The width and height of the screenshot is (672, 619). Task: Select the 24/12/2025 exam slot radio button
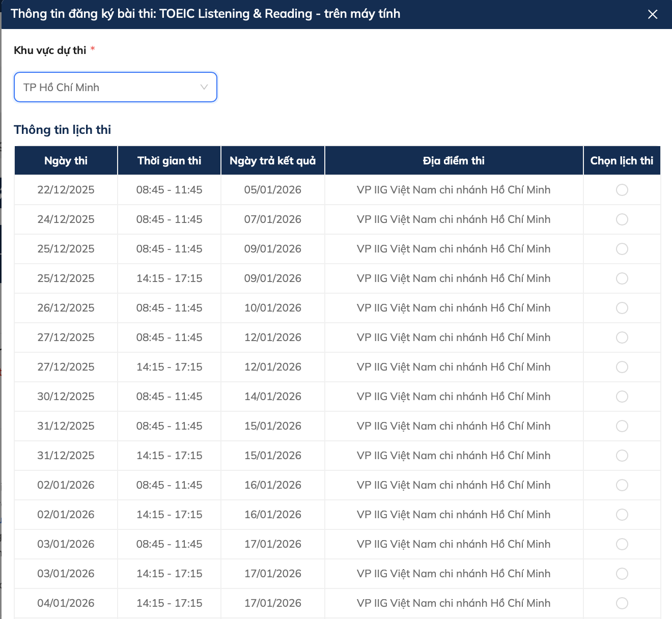click(622, 219)
